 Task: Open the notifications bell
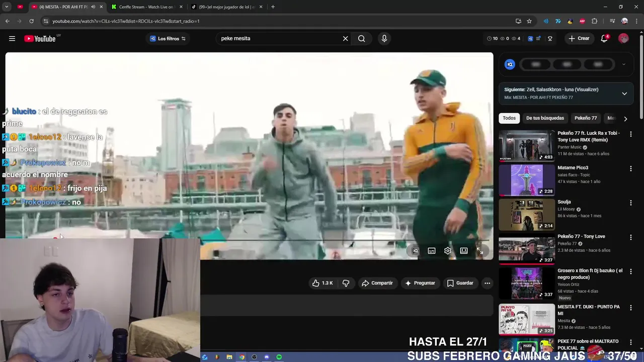point(604,39)
